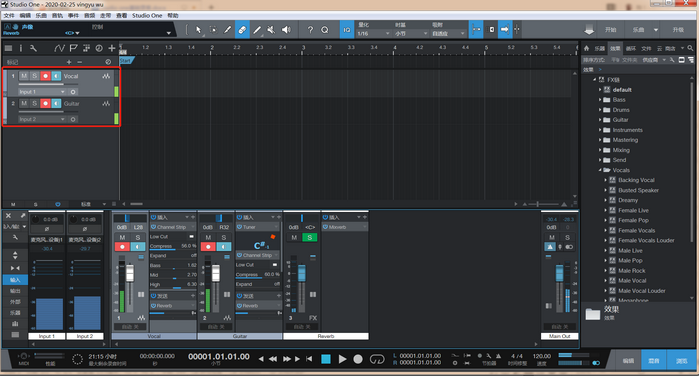Mute the Guitar track in track list
The height and width of the screenshot is (376, 699).
tap(24, 103)
